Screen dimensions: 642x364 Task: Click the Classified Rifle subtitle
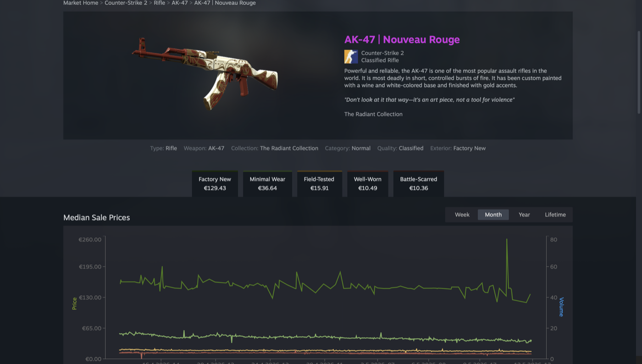380,60
